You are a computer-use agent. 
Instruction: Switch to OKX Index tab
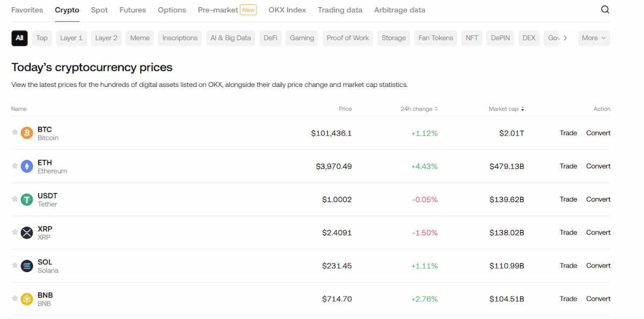point(287,10)
